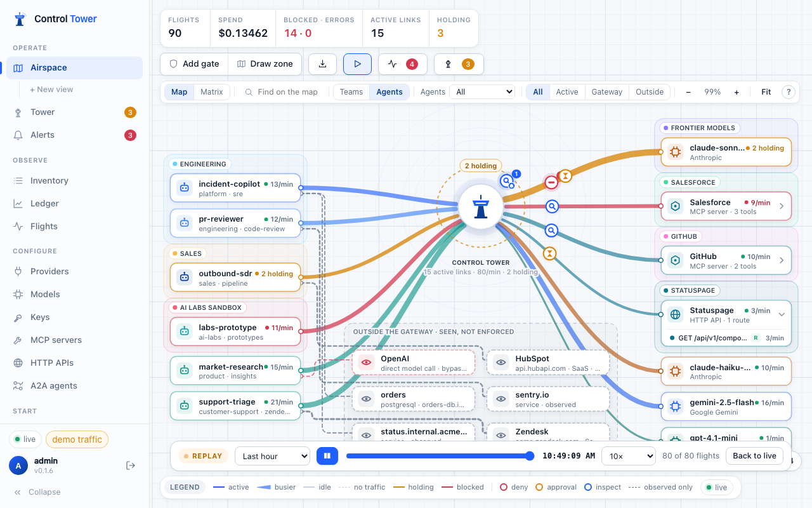812x508 pixels.
Task: Collapse the Statuspage card chevron
Action: click(782, 314)
